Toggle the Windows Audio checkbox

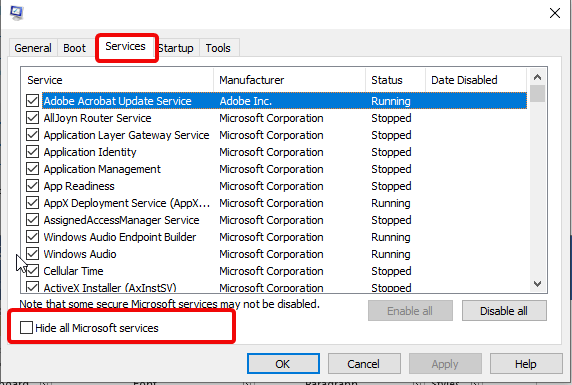tap(32, 254)
